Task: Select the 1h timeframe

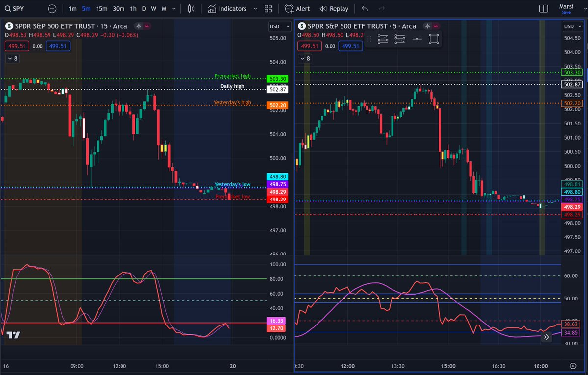Action: tap(133, 9)
